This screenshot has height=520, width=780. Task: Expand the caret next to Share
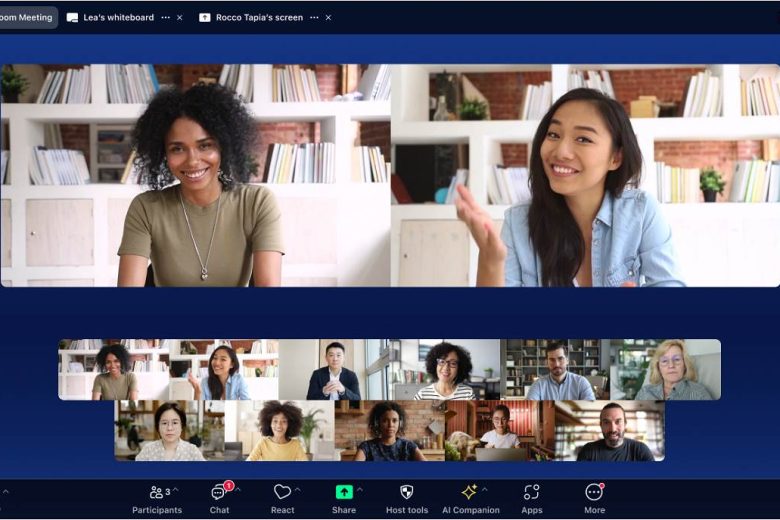[360, 490]
